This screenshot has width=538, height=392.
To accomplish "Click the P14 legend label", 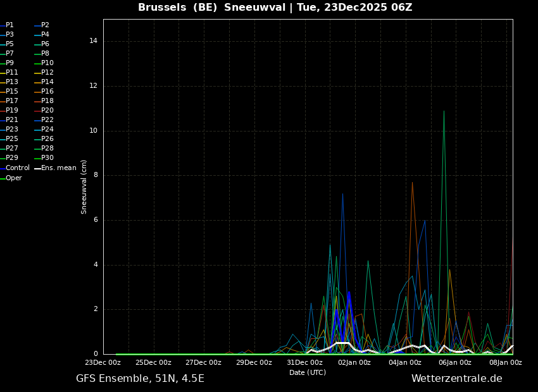I will click(47, 82).
